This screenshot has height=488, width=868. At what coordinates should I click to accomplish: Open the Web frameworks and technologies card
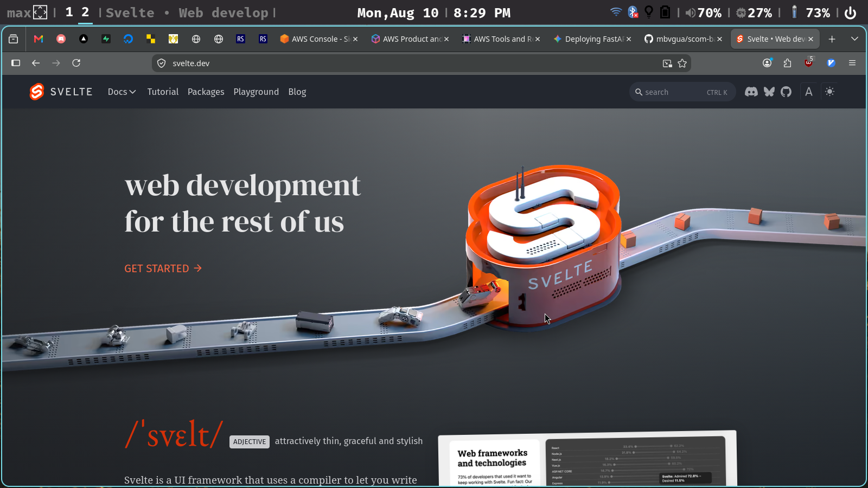coord(588,459)
